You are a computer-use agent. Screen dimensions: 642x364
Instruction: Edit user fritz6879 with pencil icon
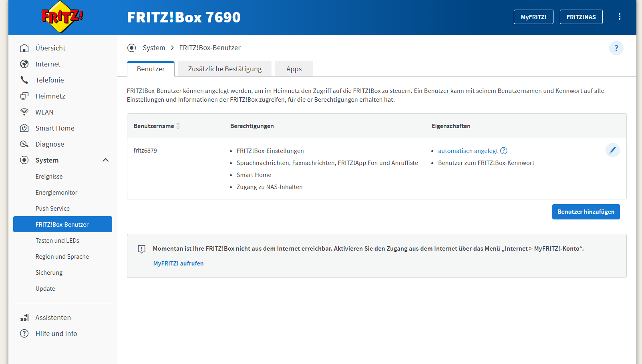click(612, 150)
